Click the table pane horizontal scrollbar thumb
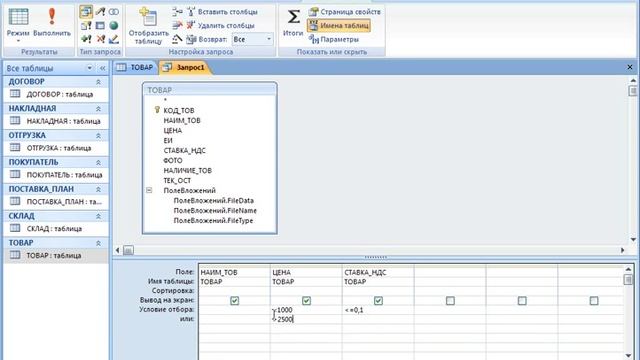This screenshot has height=360, width=640. click(x=128, y=250)
